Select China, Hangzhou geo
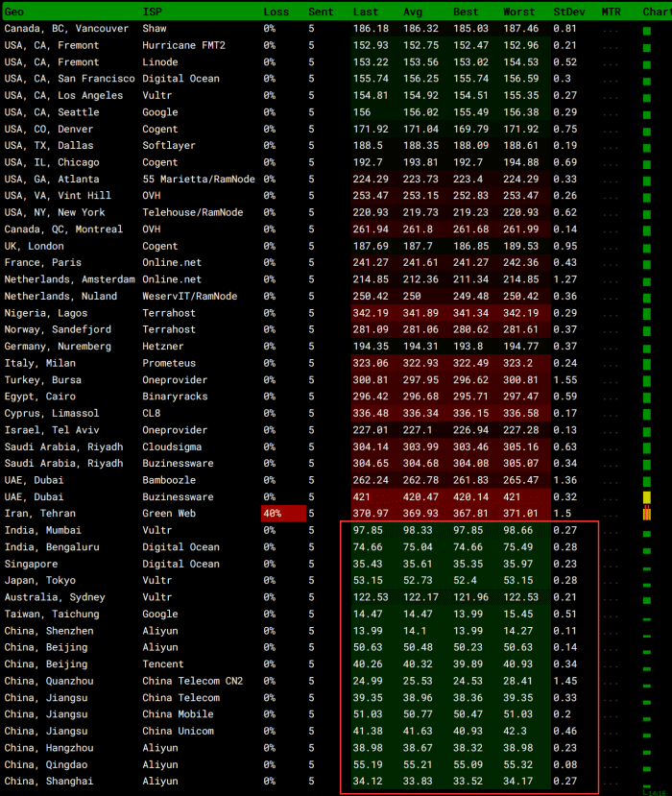Viewport: 672px width, 796px height. point(49,748)
